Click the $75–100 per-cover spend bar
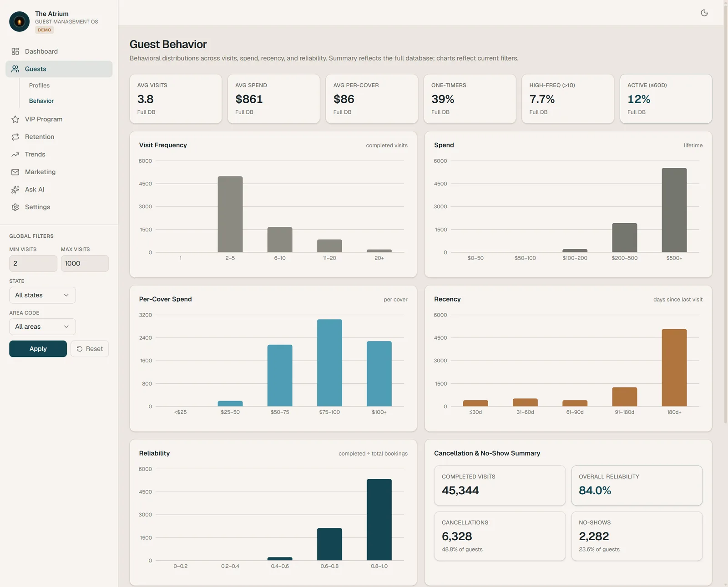Screen dimensions: 728x587 click(329, 363)
